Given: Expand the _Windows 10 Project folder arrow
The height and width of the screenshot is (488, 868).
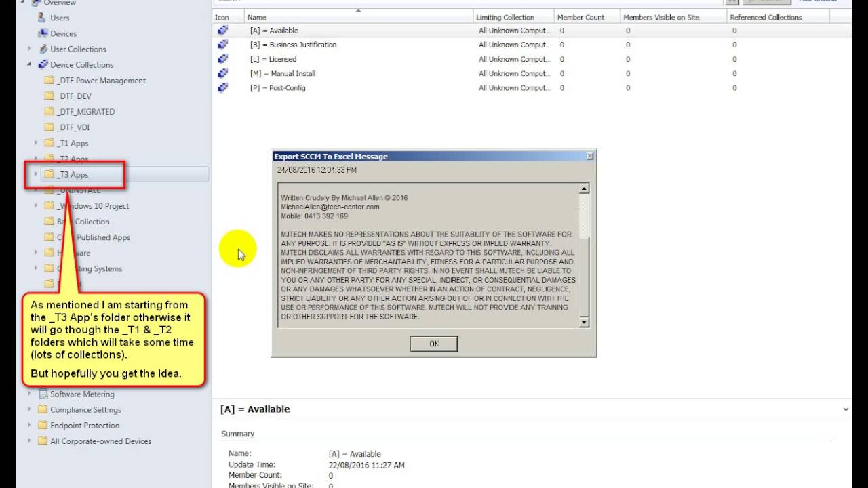Looking at the screenshot, I should tap(36, 205).
